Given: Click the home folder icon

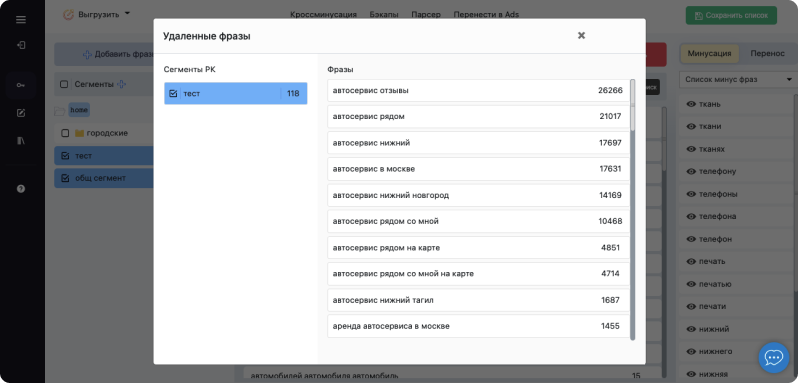Looking at the screenshot, I should (60, 110).
